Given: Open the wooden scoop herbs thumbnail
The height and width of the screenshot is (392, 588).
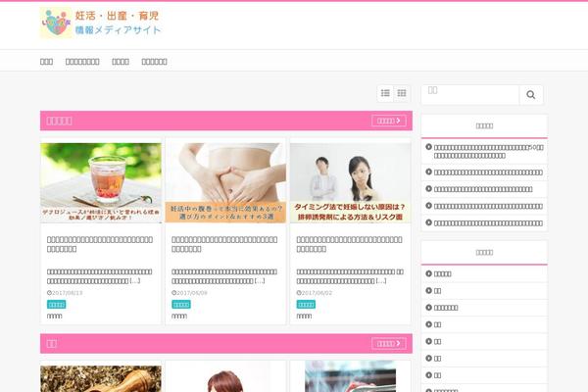Looking at the screenshot, I should pos(101,379).
